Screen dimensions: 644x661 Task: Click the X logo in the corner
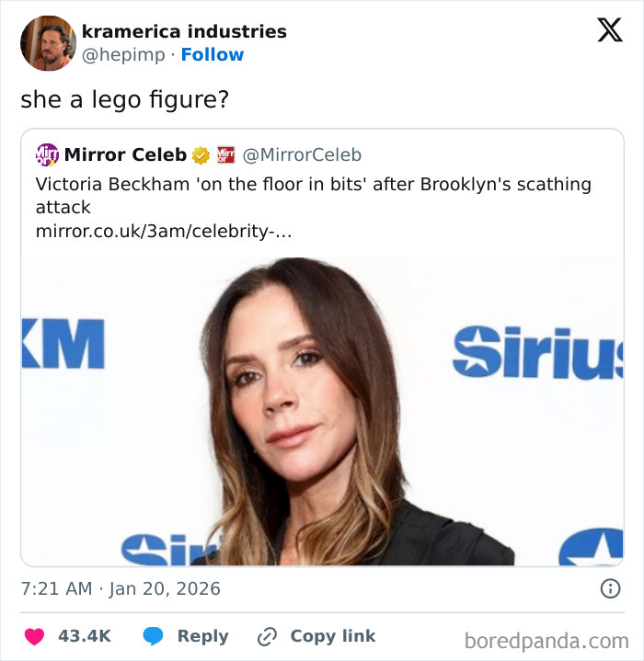(610, 31)
